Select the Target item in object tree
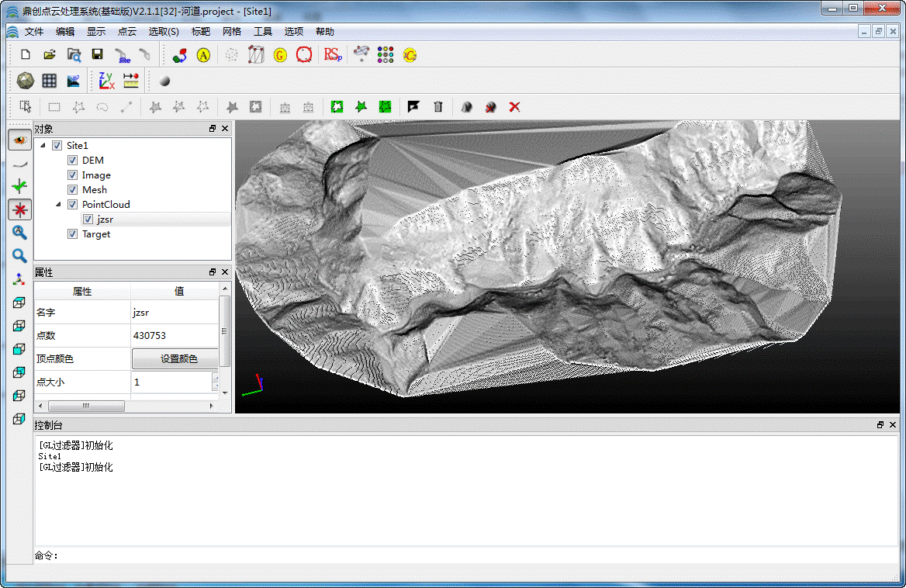This screenshot has width=906, height=588. click(x=96, y=234)
